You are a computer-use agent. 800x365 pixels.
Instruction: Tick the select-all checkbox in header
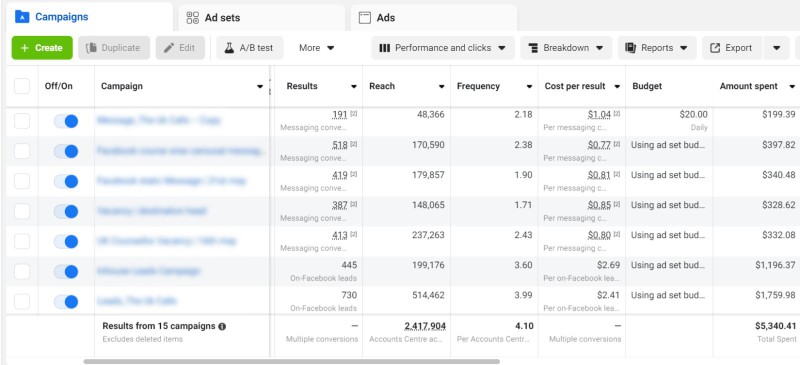(x=22, y=86)
